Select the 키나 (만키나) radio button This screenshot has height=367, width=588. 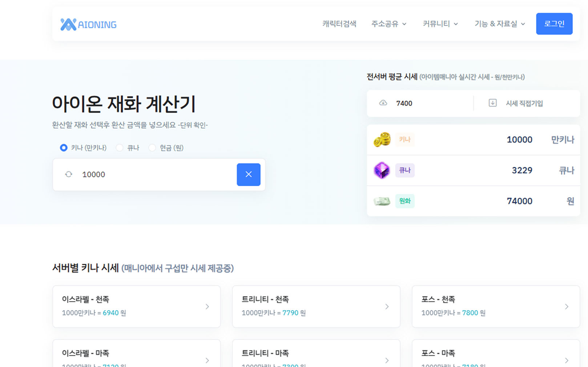[x=64, y=148]
